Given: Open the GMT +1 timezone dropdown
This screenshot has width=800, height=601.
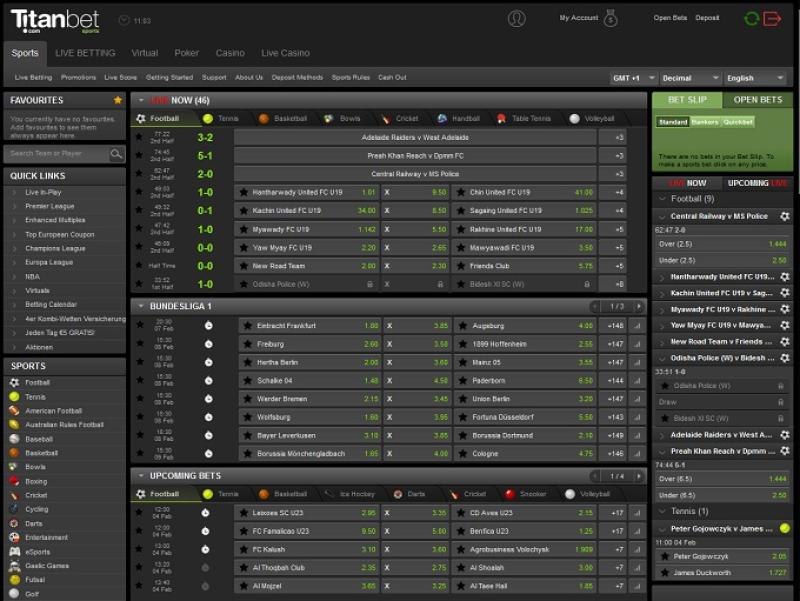Looking at the screenshot, I should coord(633,78).
